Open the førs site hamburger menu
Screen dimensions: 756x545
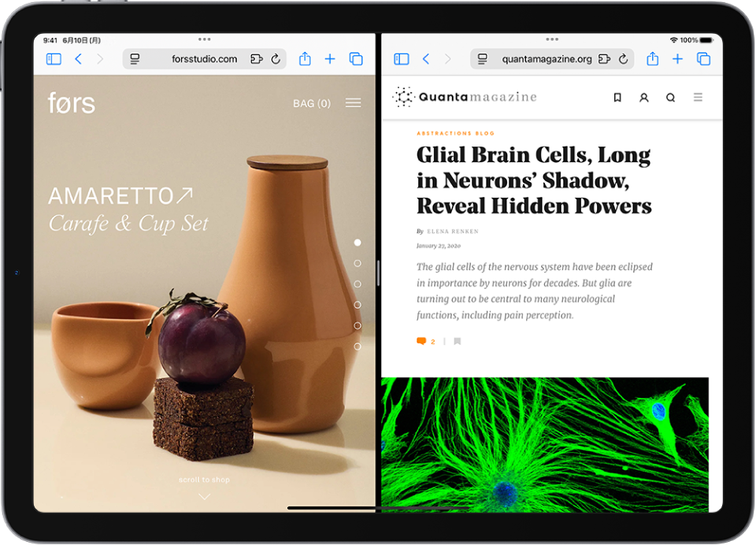353,102
